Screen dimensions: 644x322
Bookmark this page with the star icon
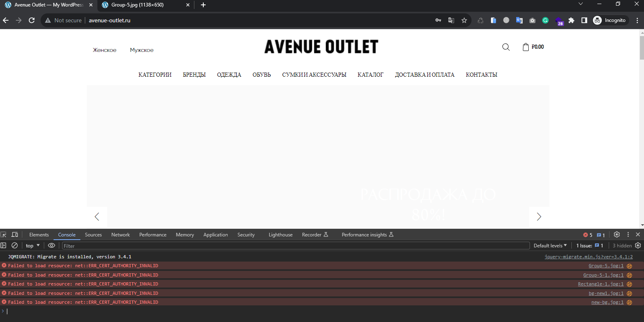click(x=464, y=20)
